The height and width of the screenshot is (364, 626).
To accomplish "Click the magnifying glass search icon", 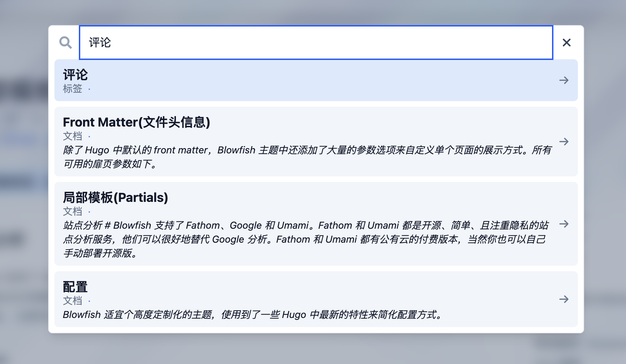I will 65,43.
